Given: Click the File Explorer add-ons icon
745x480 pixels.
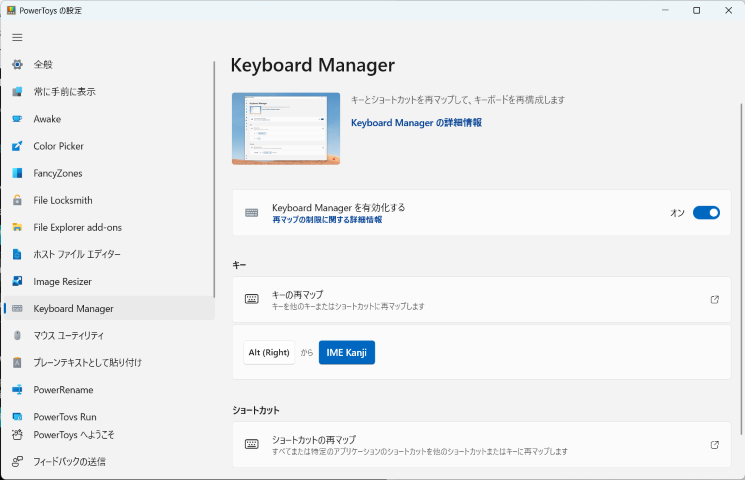Looking at the screenshot, I should pos(17,227).
